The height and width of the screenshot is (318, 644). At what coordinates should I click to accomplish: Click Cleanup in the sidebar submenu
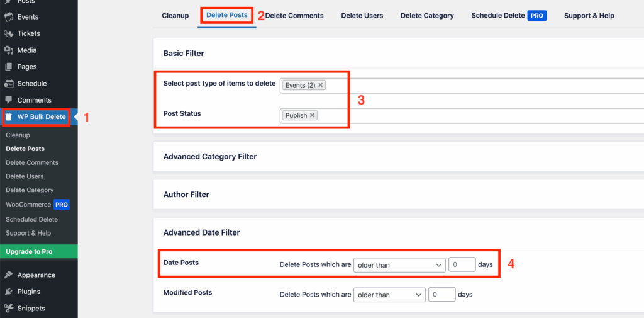pos(18,135)
